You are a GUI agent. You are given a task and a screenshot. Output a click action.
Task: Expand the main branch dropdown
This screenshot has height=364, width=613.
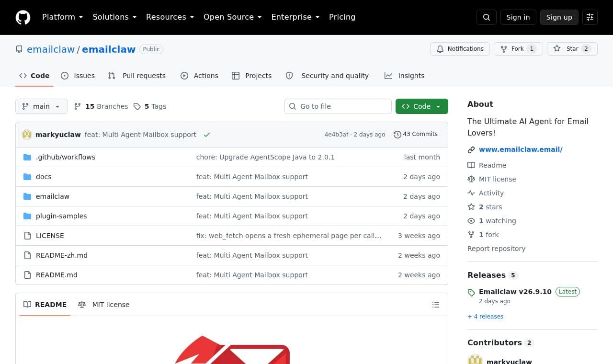click(41, 106)
